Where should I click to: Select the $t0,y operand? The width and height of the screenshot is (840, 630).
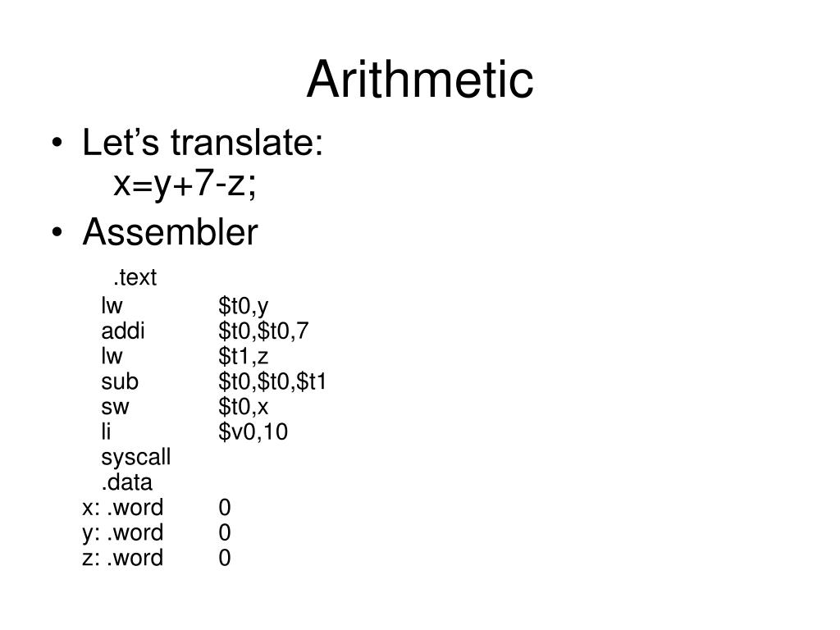[x=243, y=306]
